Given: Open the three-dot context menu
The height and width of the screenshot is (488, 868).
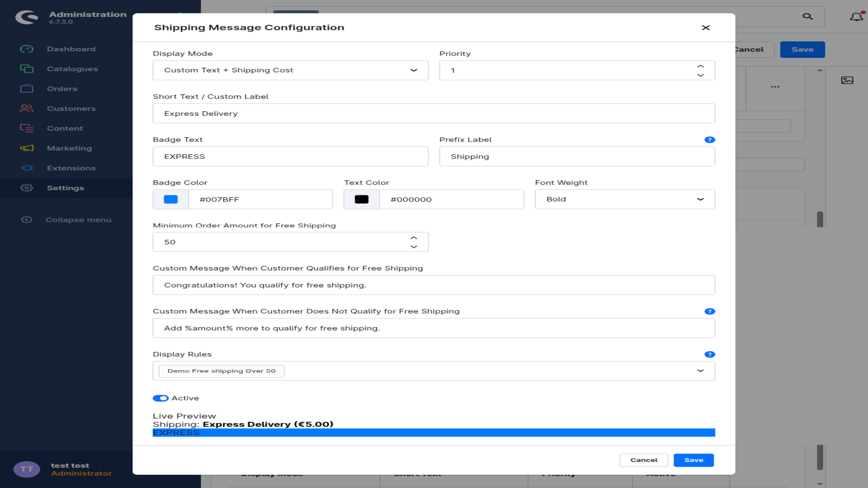Looking at the screenshot, I should [775, 87].
